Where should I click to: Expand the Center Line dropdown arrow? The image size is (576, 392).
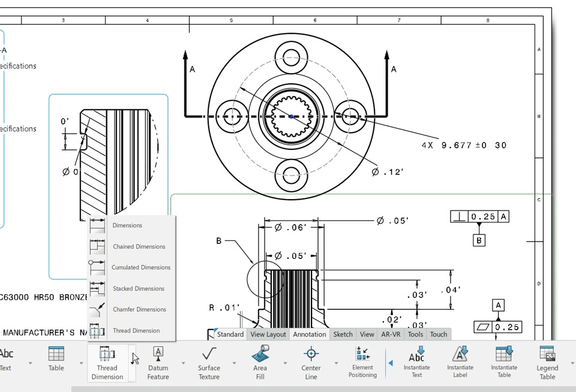[x=336, y=363]
